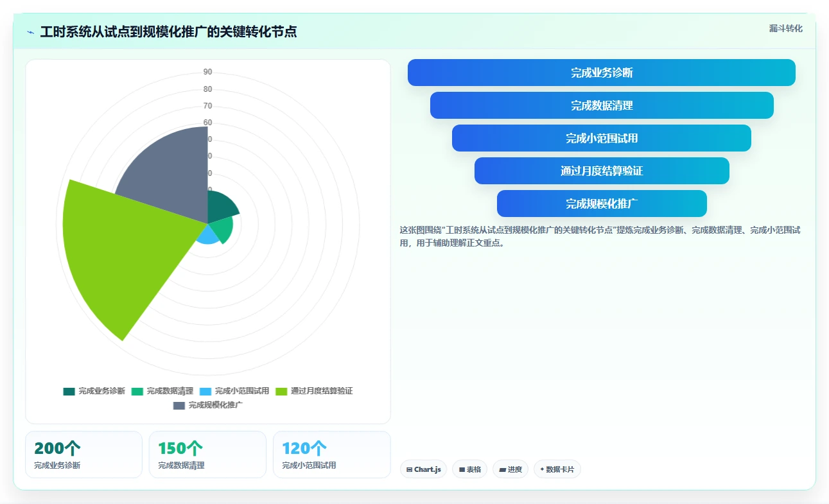
Task: Click the description paragraph under the funnel
Action: point(600,236)
